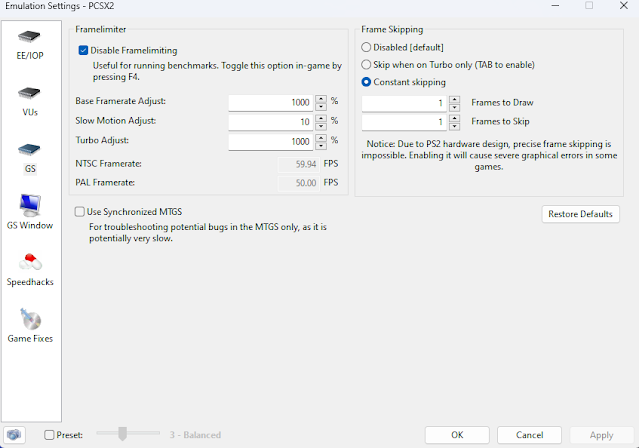Switch to the Speedhacks tab label
Screen dimensions: 639x448
[30, 282]
